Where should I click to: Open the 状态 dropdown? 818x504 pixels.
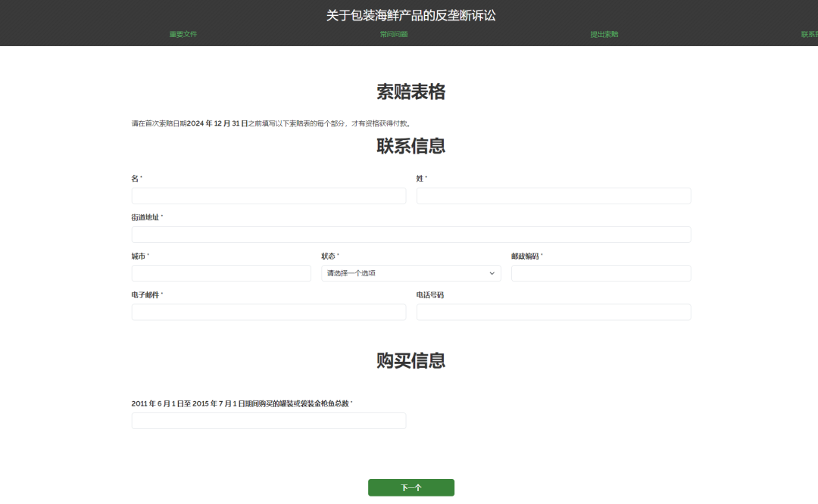point(411,272)
